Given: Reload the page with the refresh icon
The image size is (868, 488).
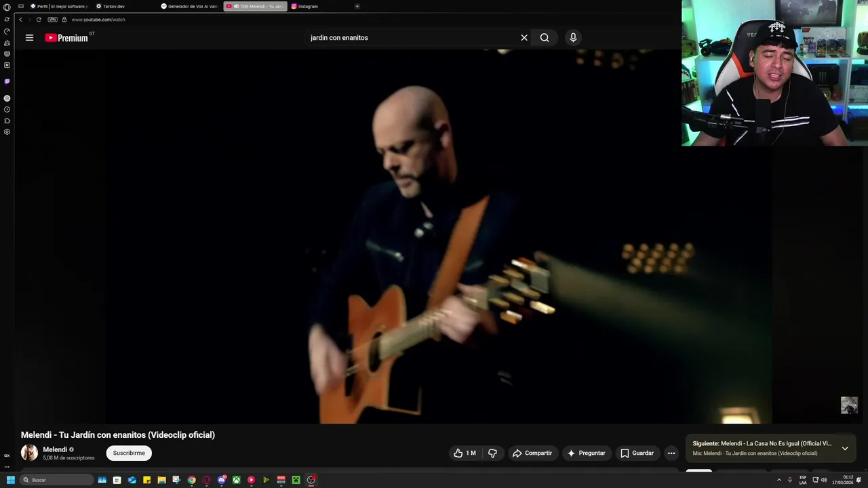Looking at the screenshot, I should pyautogui.click(x=39, y=20).
